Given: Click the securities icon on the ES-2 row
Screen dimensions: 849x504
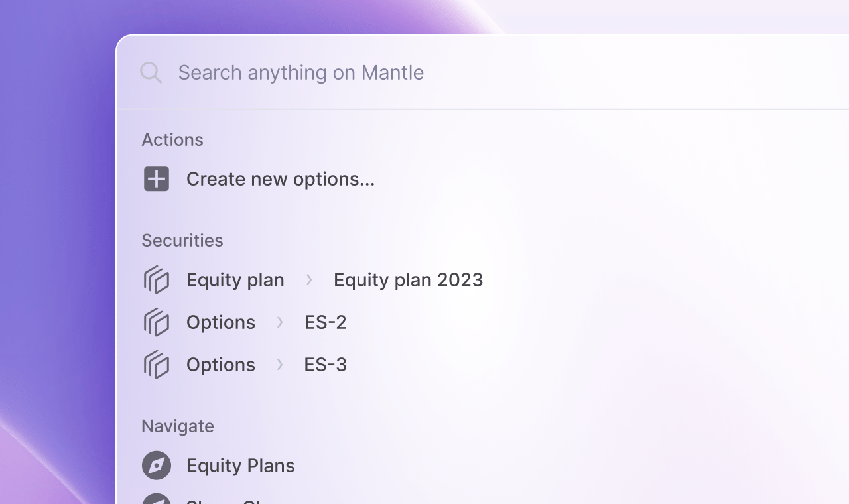Looking at the screenshot, I should click(x=156, y=322).
